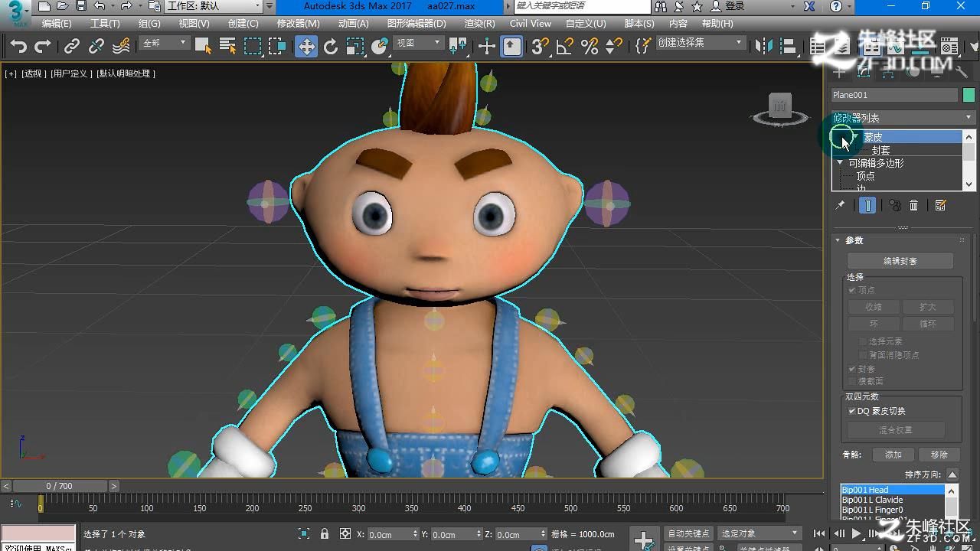Select Bip001 Head in bone list
The height and width of the screenshot is (551, 980).
[x=893, y=490]
